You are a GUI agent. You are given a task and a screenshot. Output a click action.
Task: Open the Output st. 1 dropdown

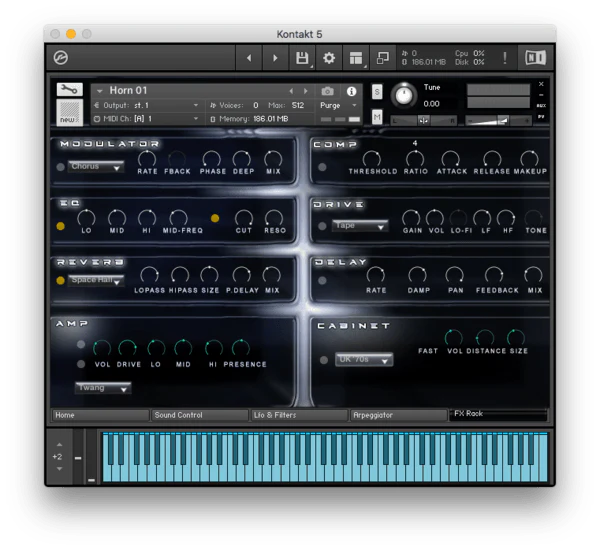click(x=147, y=105)
